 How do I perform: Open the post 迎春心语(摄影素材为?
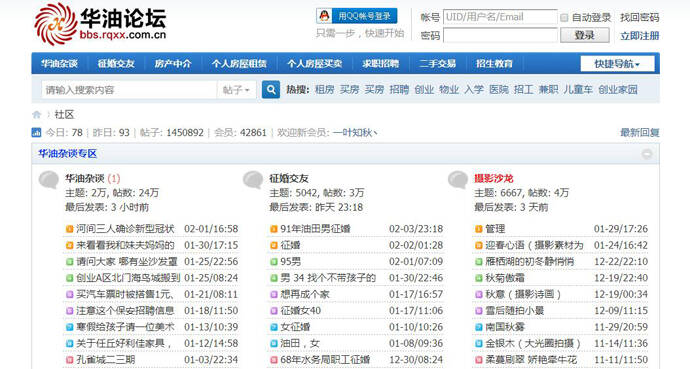pos(535,245)
